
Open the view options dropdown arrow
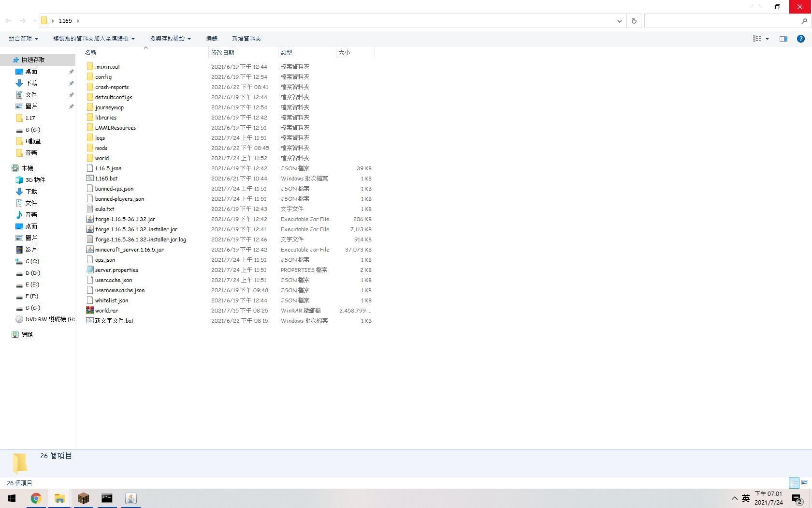(x=767, y=39)
